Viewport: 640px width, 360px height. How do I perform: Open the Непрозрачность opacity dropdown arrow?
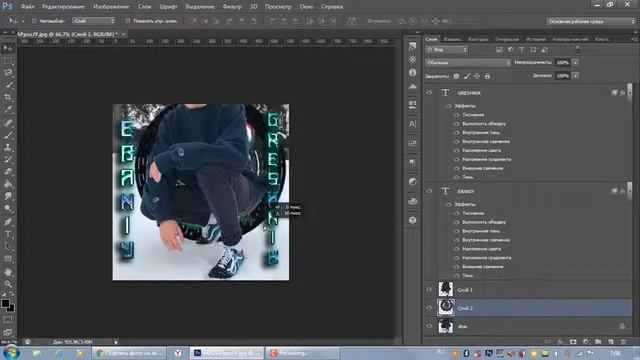575,63
